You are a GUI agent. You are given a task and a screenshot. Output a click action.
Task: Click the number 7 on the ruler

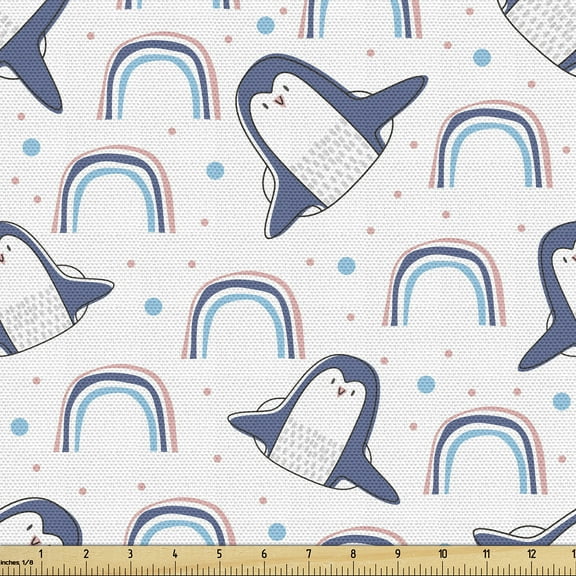pos(309,554)
